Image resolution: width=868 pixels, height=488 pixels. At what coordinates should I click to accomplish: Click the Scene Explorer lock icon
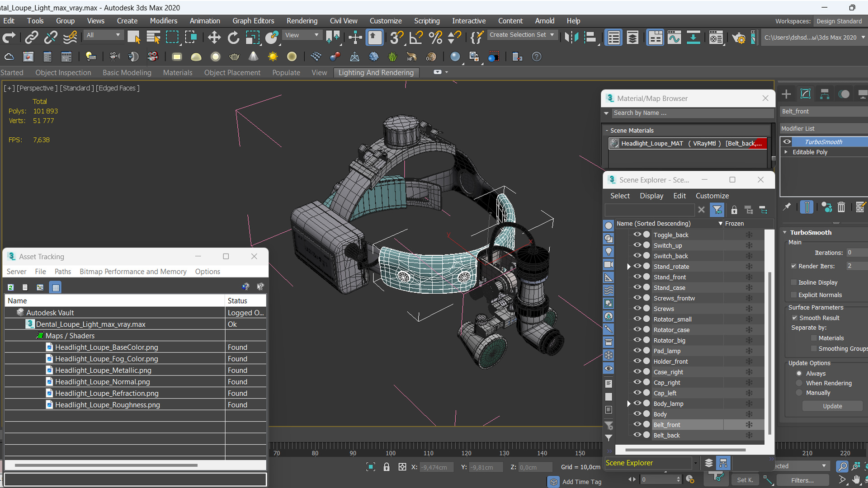[734, 210]
